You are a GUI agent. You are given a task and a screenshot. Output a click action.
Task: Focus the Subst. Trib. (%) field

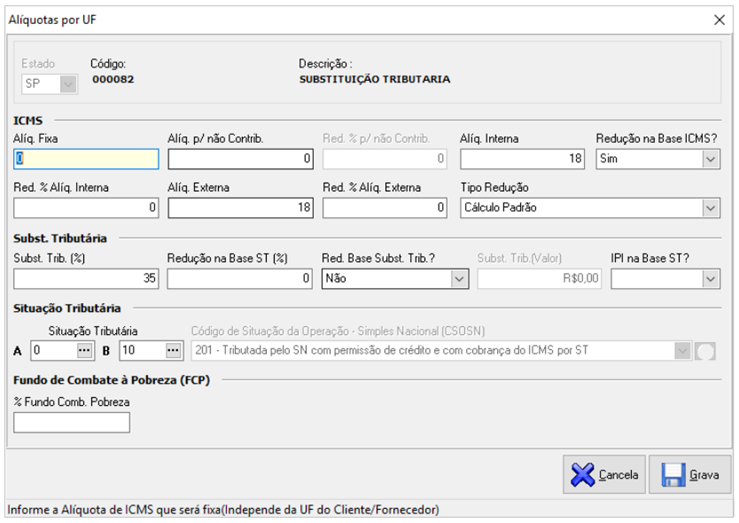click(x=86, y=280)
